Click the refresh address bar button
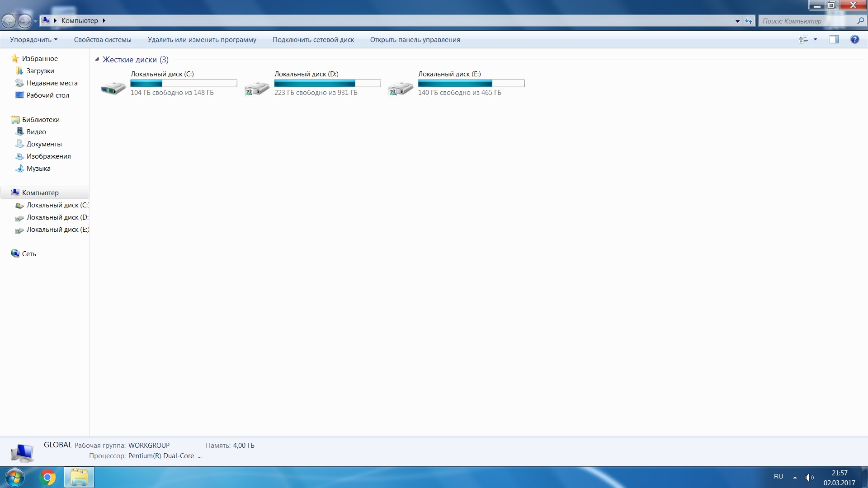 coord(749,21)
